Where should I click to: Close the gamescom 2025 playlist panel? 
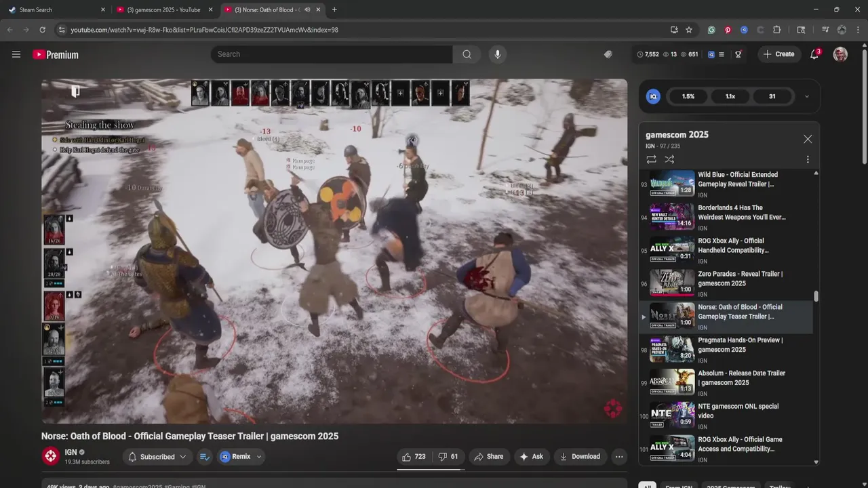pos(808,139)
